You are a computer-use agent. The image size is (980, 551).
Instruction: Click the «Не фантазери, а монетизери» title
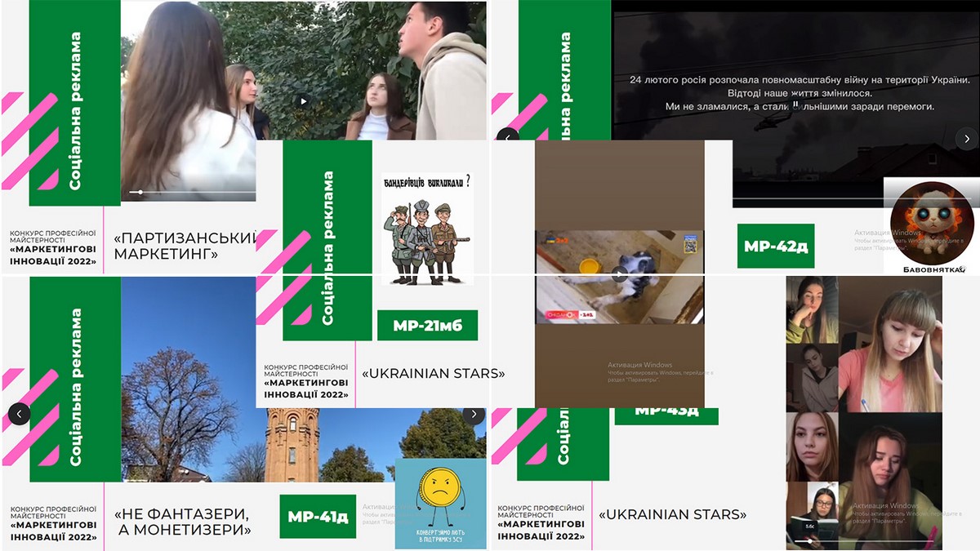pyautogui.click(x=182, y=522)
